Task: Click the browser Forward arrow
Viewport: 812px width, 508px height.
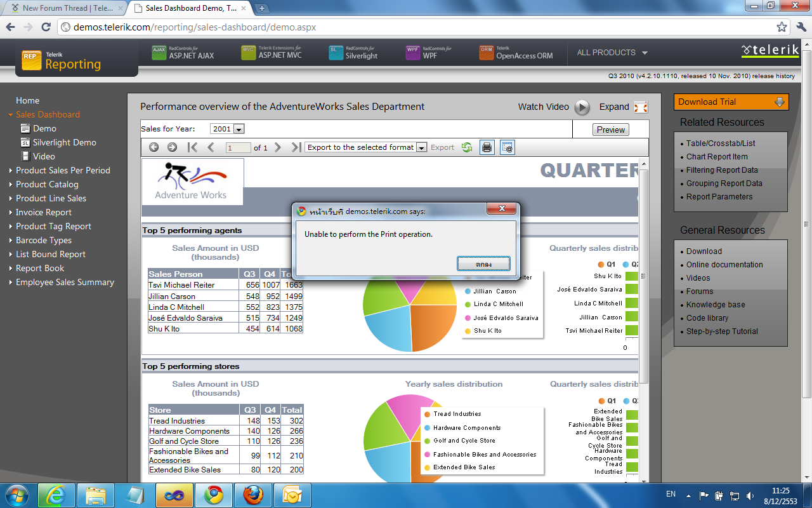Action: [x=28, y=27]
